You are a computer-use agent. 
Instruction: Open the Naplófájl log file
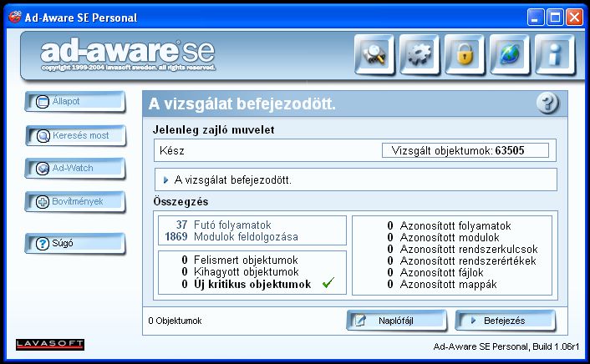click(x=397, y=321)
